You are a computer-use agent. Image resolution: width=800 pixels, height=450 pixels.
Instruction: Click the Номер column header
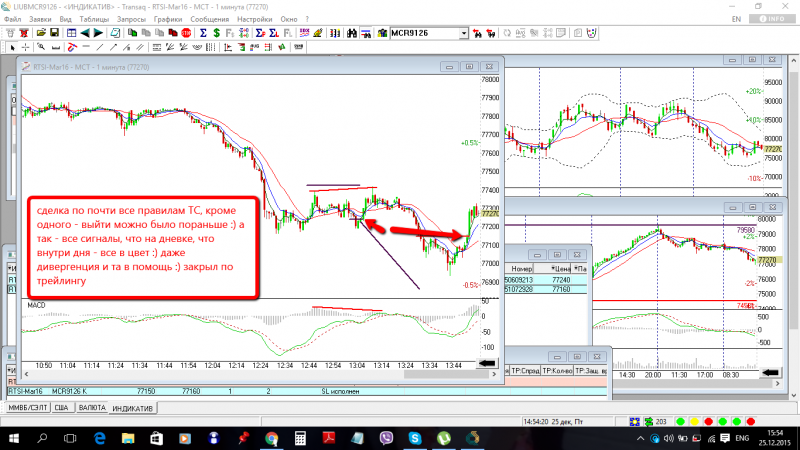coord(521,268)
